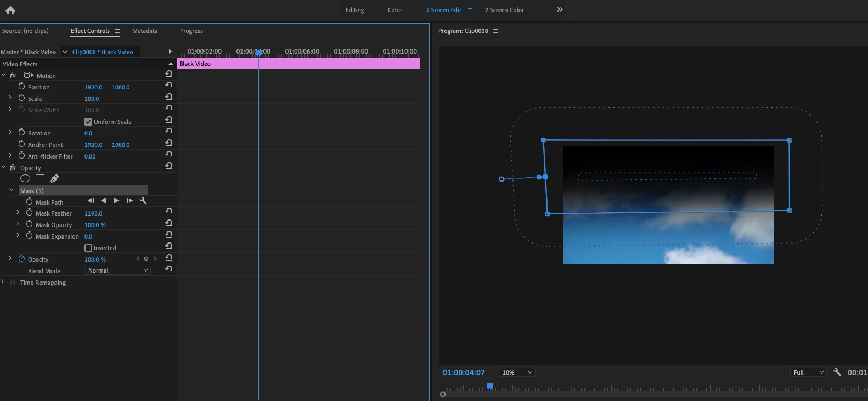Select the ellipse mask tool under Opacity
The width and height of the screenshot is (868, 401).
pos(25,178)
